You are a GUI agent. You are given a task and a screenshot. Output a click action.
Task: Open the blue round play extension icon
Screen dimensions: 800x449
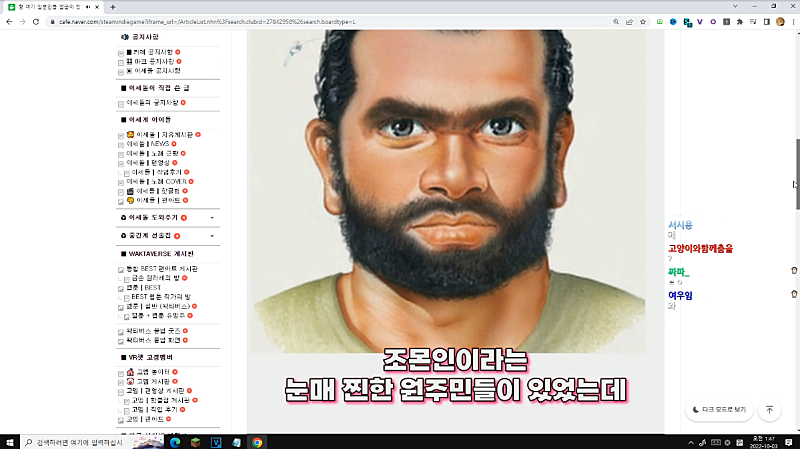click(673, 22)
